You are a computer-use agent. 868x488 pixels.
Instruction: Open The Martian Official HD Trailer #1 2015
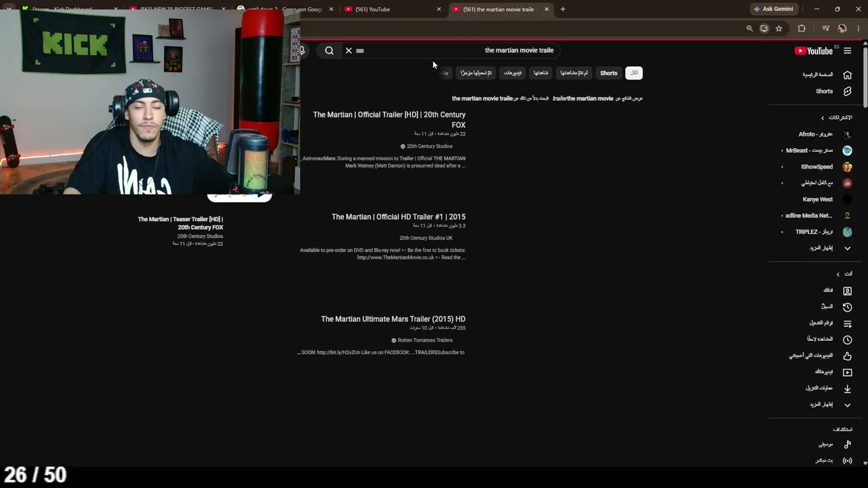(x=399, y=217)
